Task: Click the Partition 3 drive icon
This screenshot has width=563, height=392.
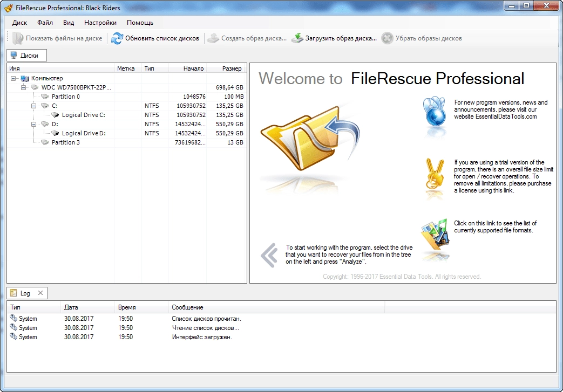Action: [45, 142]
